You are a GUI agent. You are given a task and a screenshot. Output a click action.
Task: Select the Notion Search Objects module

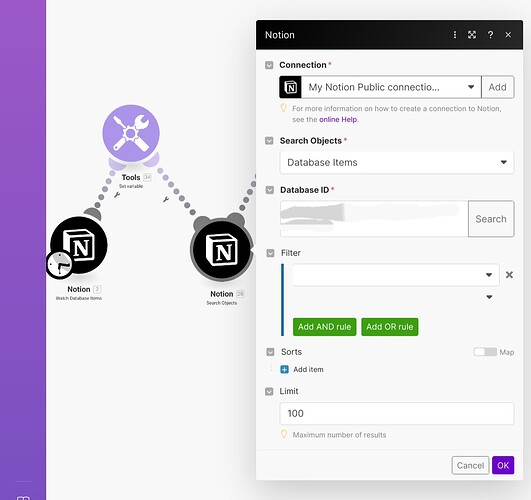(222, 250)
